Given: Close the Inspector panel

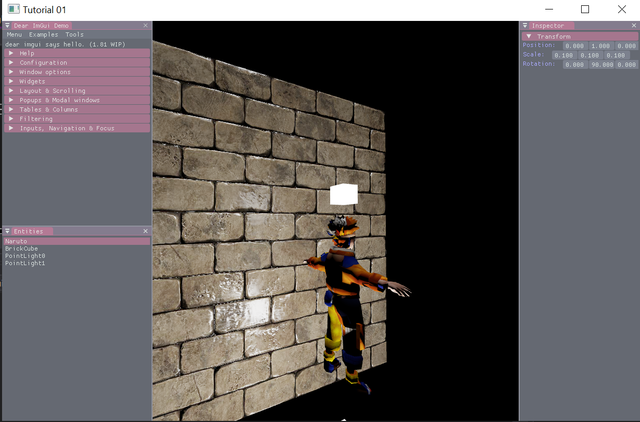Looking at the screenshot, I should click(x=634, y=25).
